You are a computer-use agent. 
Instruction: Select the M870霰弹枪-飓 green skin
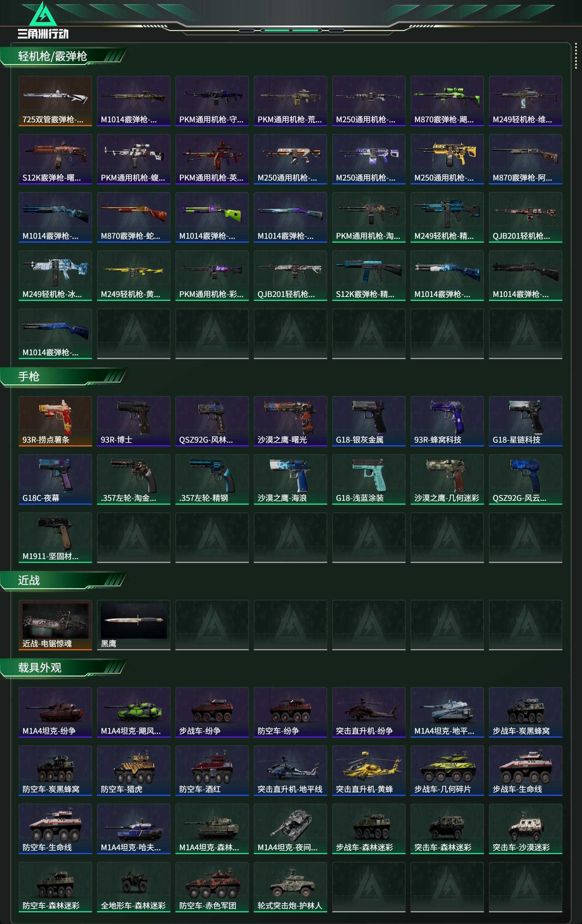pyautogui.click(x=447, y=101)
